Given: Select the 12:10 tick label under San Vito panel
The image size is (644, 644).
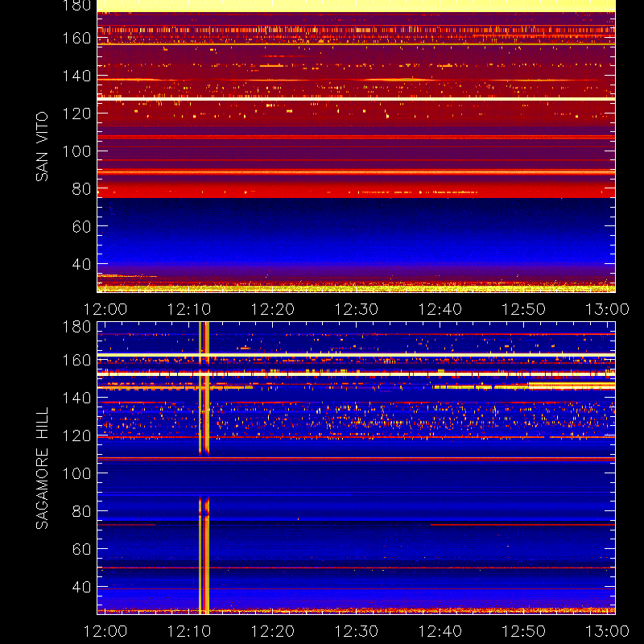Looking at the screenshot, I should [189, 309].
